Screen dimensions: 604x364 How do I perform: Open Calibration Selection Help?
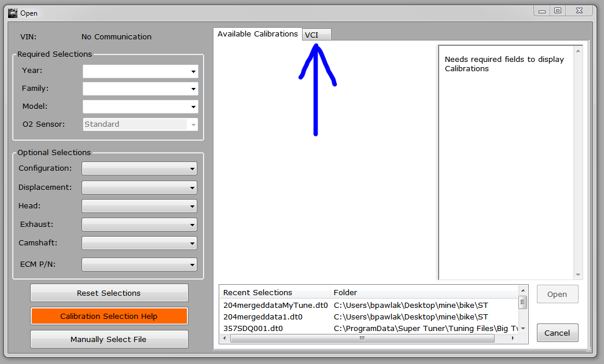pyautogui.click(x=109, y=316)
